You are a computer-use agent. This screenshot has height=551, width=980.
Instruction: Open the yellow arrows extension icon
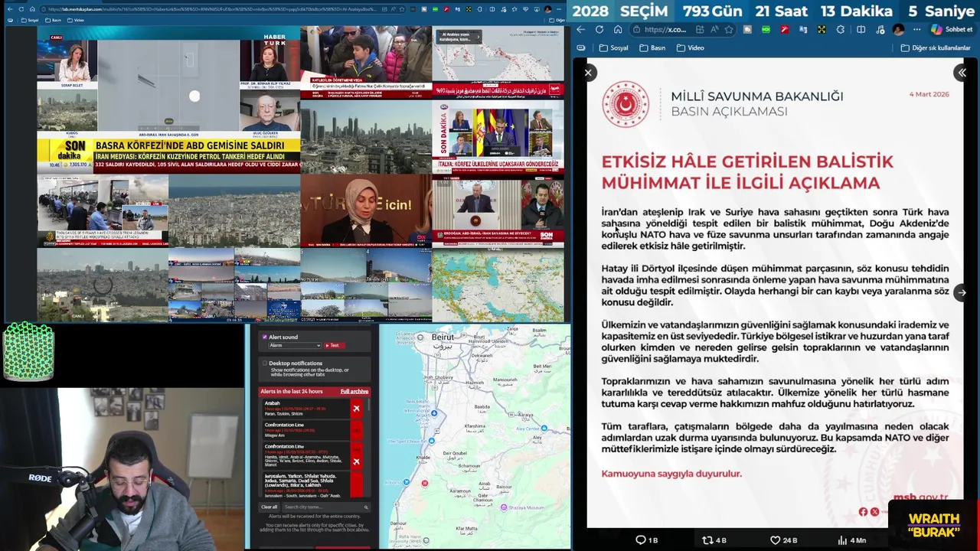(x=822, y=30)
